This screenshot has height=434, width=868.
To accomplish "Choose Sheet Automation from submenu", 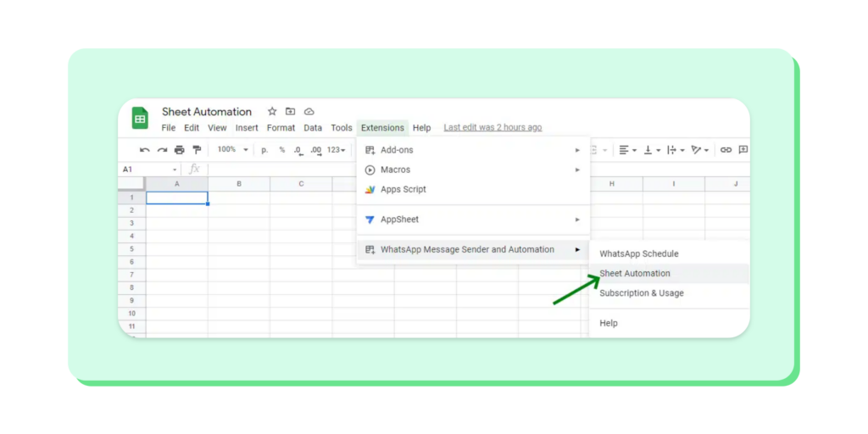I will point(670,274).
